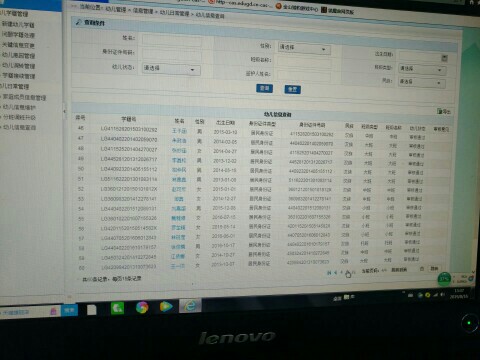Viewport: 480px width, 360px height.
Task: Click the green 37% floating circle widget
Action: pyautogui.click(x=444, y=279)
